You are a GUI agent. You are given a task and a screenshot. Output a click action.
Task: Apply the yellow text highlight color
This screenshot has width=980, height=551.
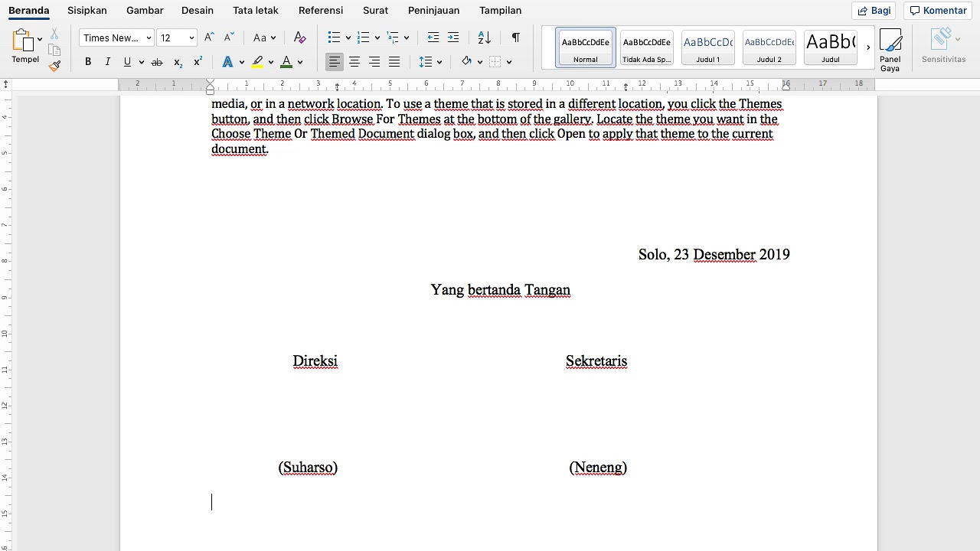257,62
